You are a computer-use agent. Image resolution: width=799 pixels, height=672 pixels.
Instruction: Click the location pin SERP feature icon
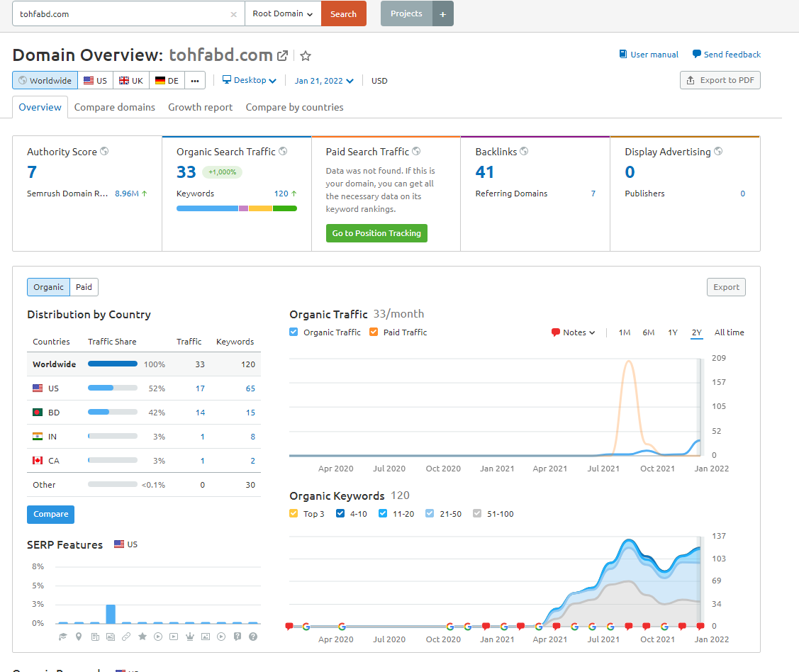79,637
